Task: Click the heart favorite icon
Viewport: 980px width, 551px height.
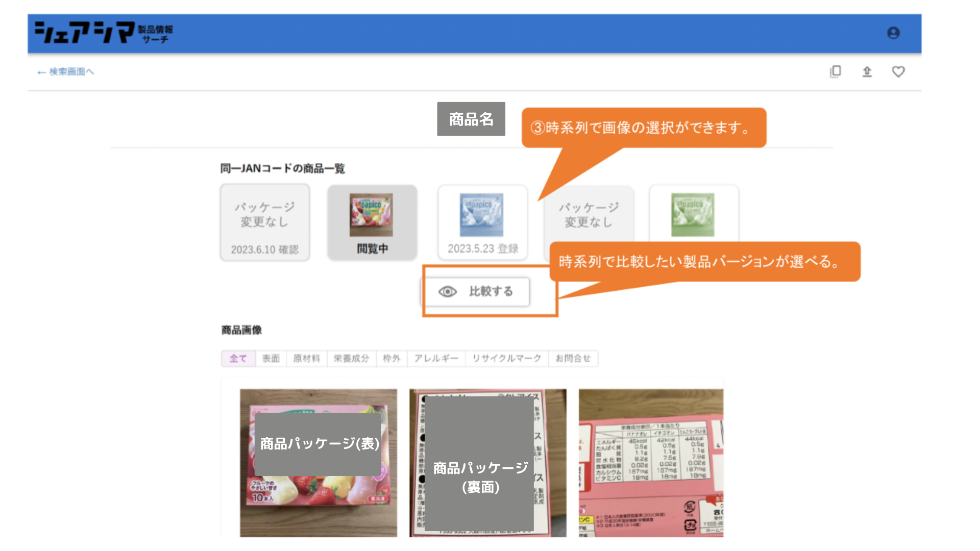Action: click(x=898, y=71)
